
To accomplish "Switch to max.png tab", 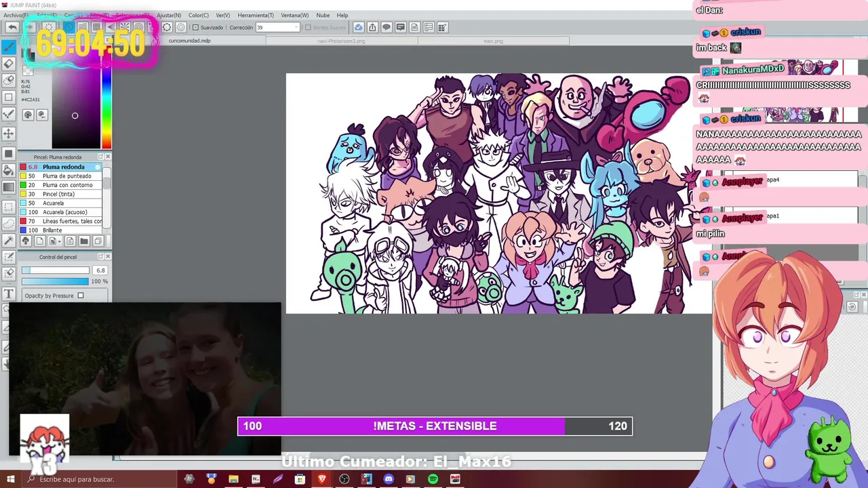I will click(494, 41).
